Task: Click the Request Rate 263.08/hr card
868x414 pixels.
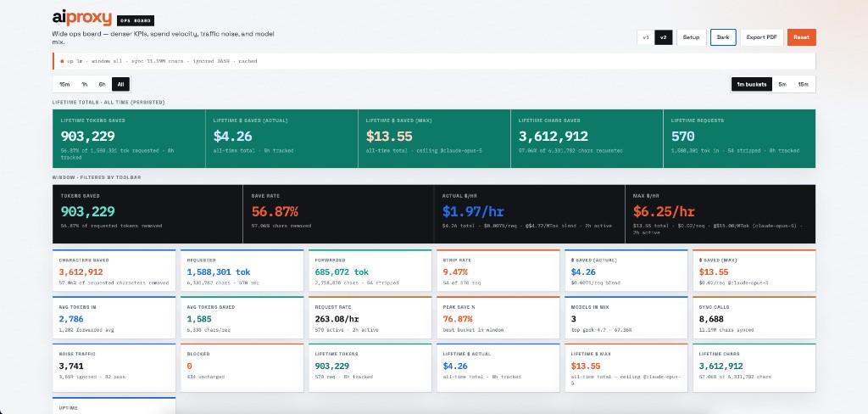Action: (370, 317)
